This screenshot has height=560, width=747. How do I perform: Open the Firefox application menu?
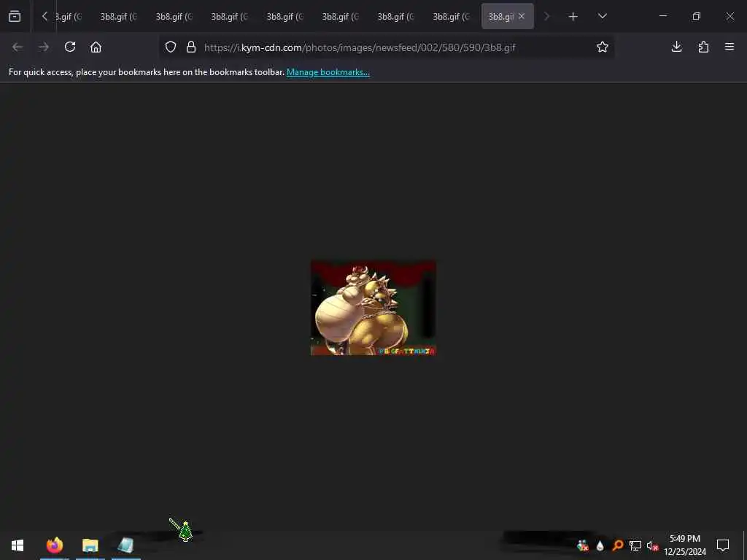729,47
